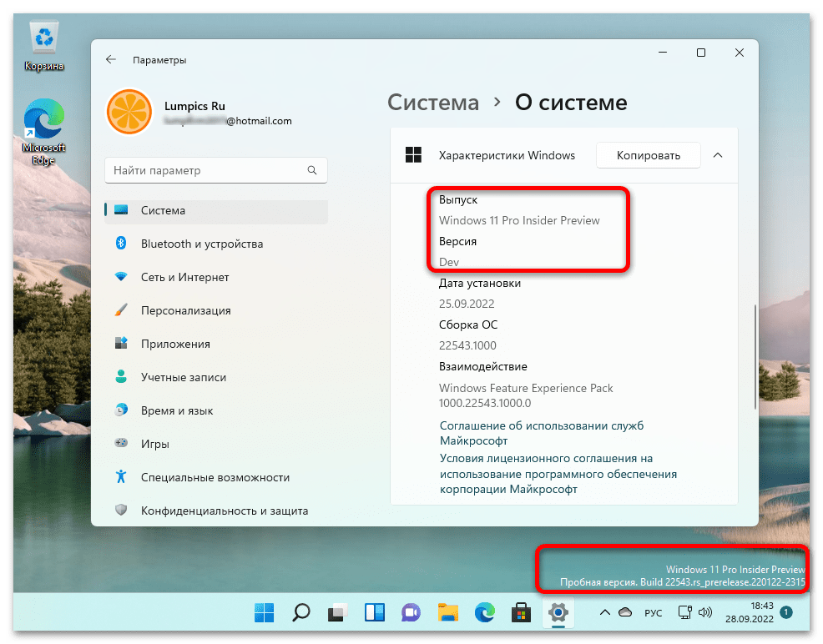This screenshot has height=644, width=823.
Task: Open Конфиденциальность и защита settings
Action: pos(216,510)
